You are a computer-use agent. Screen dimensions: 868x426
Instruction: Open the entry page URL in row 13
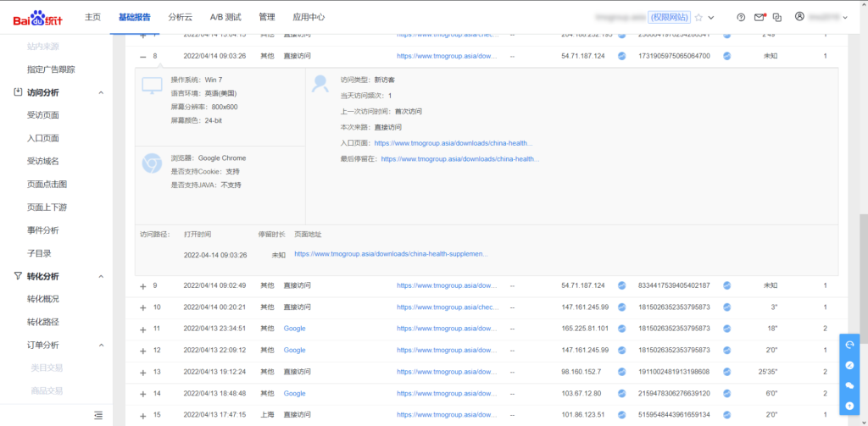[x=448, y=372]
